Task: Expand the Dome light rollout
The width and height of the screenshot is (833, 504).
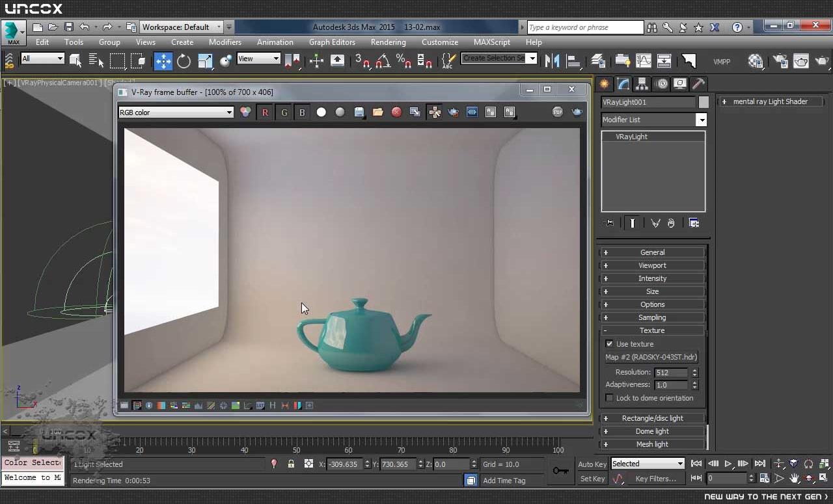Action: pyautogui.click(x=652, y=431)
